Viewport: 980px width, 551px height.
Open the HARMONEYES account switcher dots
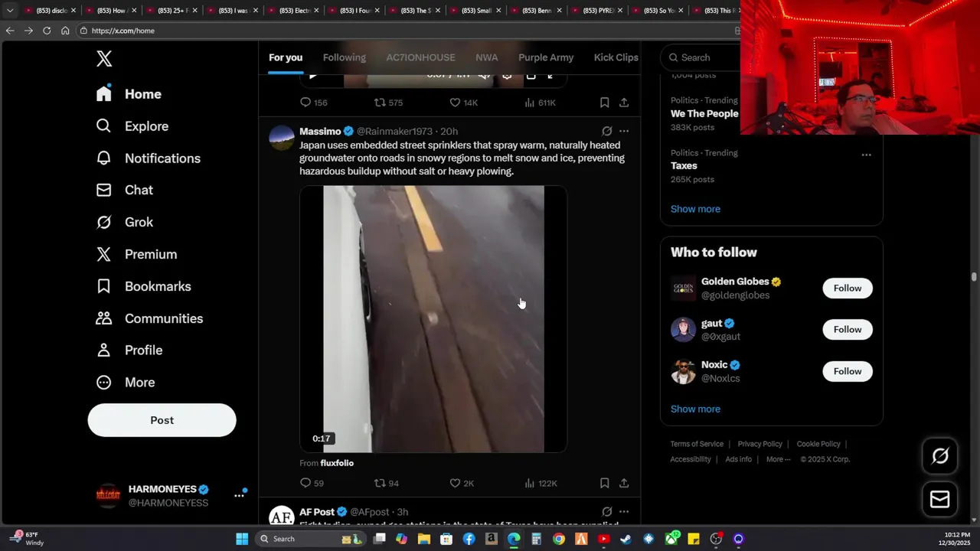(239, 495)
